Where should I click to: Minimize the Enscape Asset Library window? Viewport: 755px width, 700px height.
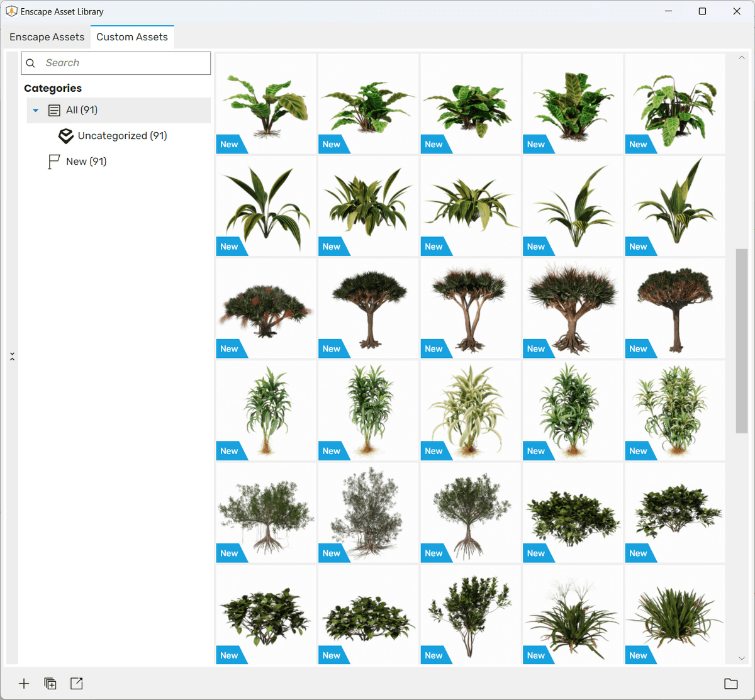668,11
